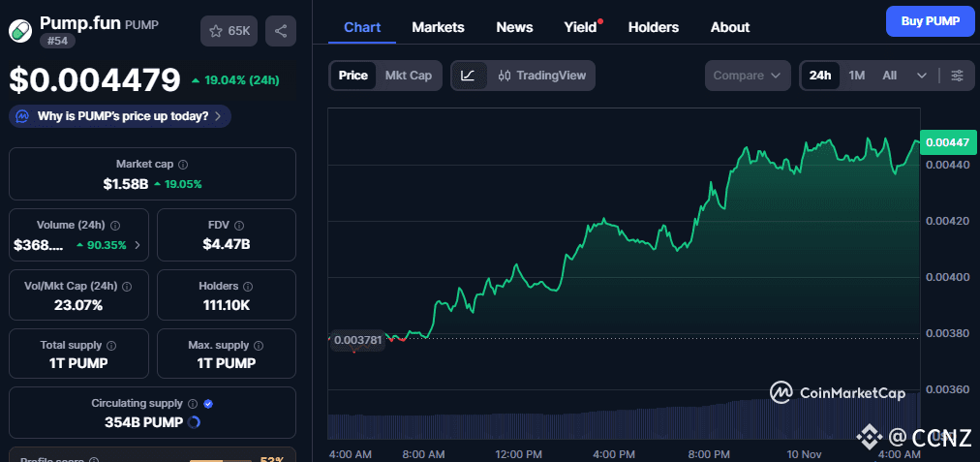
Task: Click the volume bars at chart bottom
Action: [x=620, y=426]
